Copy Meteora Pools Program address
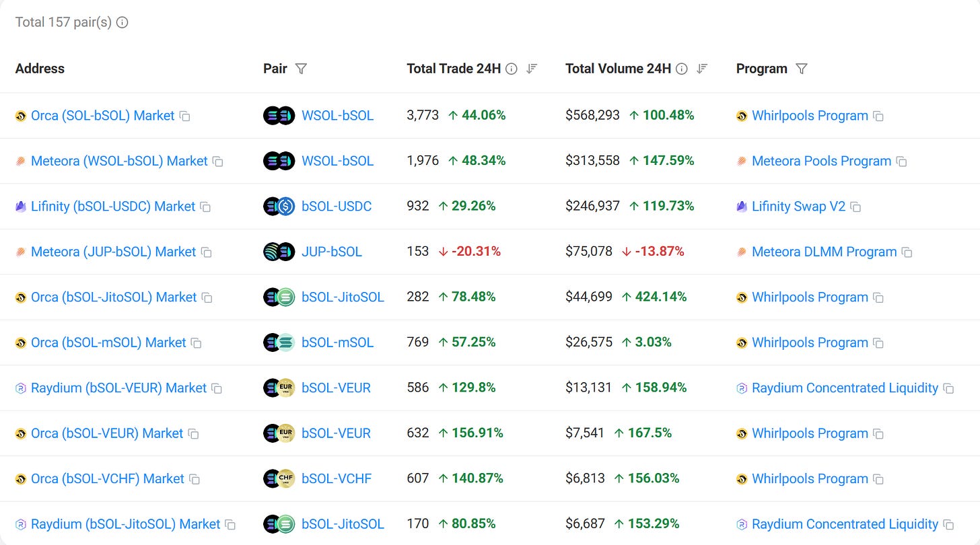This screenshot has width=980, height=545. [x=901, y=161]
